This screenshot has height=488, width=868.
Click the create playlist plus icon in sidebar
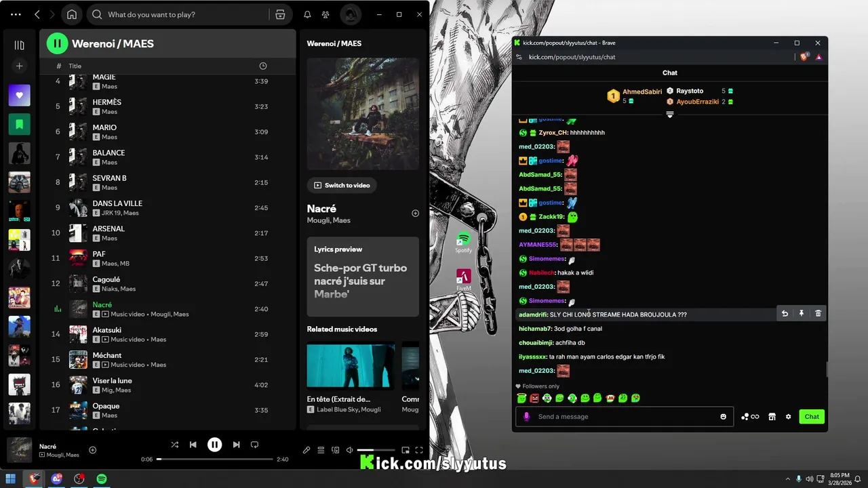(x=19, y=66)
